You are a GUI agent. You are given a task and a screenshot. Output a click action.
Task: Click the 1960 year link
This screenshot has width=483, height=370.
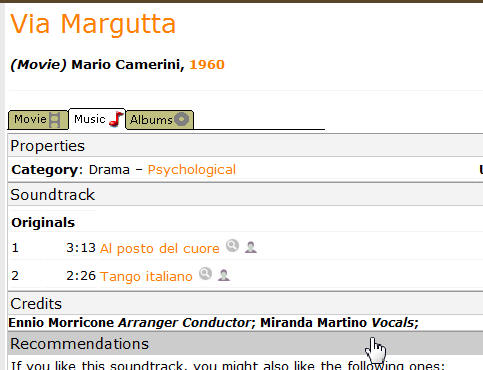pos(207,65)
